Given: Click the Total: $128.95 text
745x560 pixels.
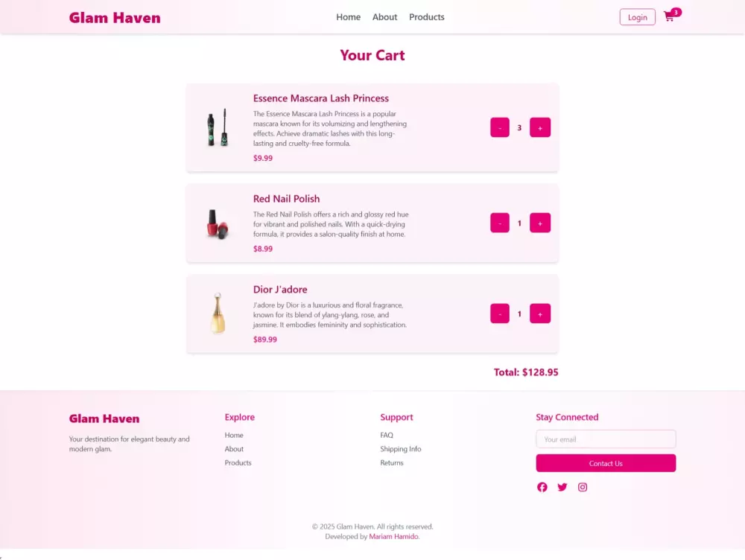Looking at the screenshot, I should tap(526, 372).
